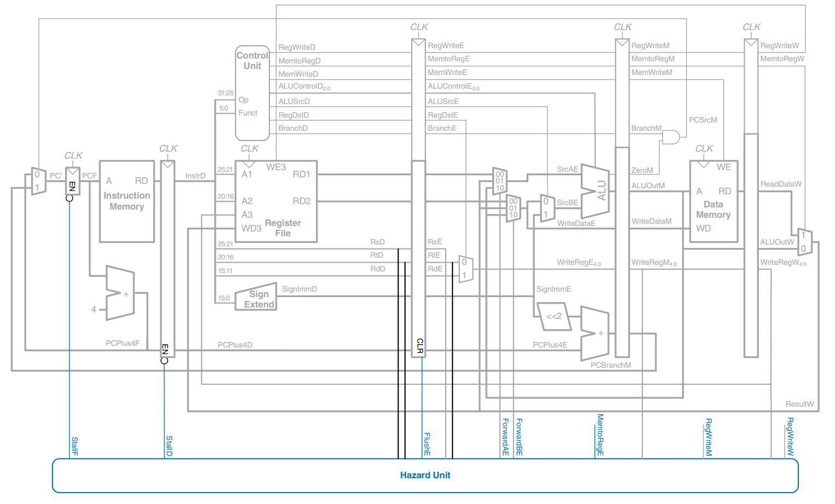The image size is (835, 504).
Task: Select the PCBranchM adder
Action: (x=595, y=333)
